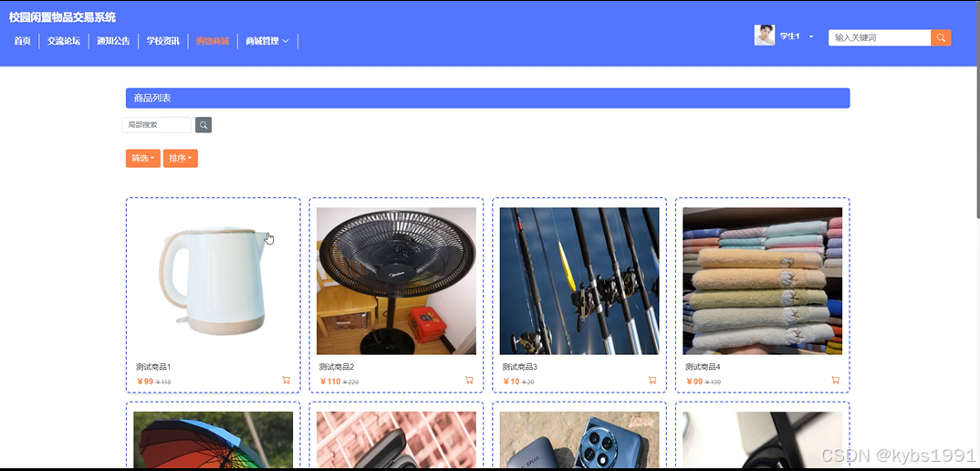980x471 pixels.
Task: Click cart icon for 测试商品3
Action: click(x=652, y=380)
